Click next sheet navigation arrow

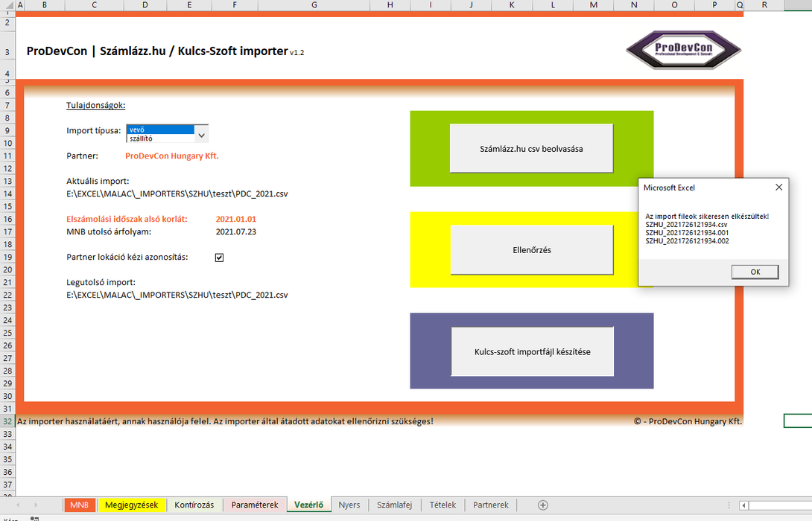[36, 505]
